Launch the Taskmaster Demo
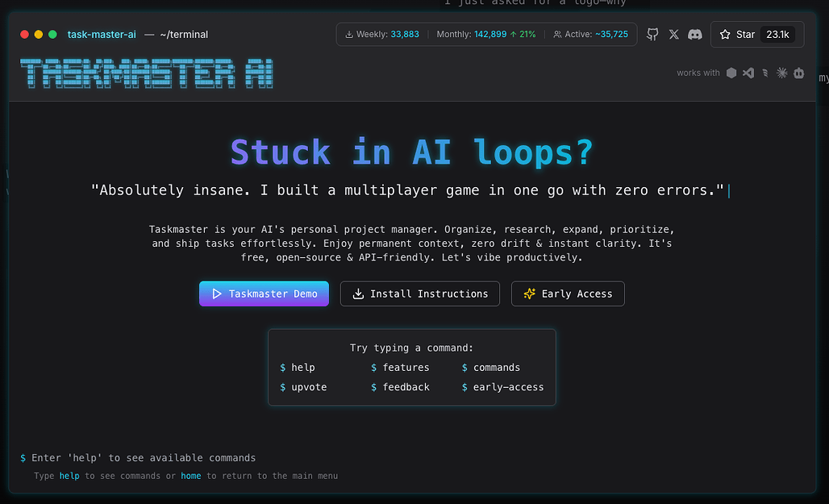 click(264, 294)
